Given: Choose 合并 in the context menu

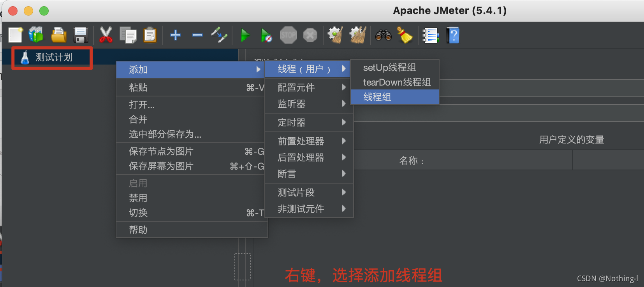Looking at the screenshot, I should [x=190, y=119].
